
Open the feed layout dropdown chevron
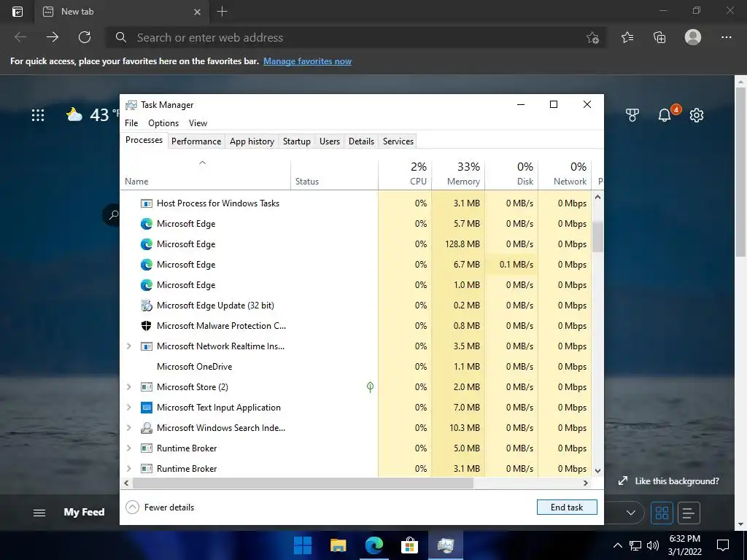(x=631, y=513)
